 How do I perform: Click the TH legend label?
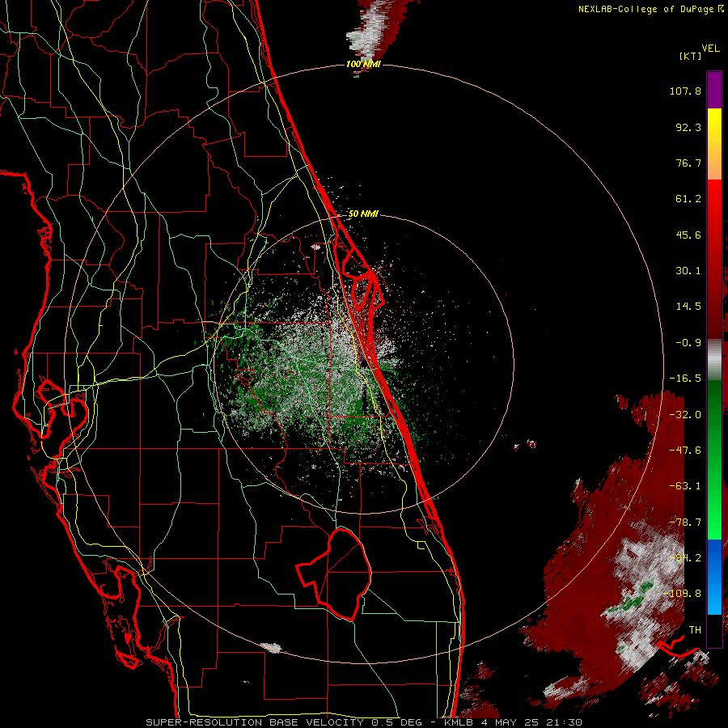point(695,630)
